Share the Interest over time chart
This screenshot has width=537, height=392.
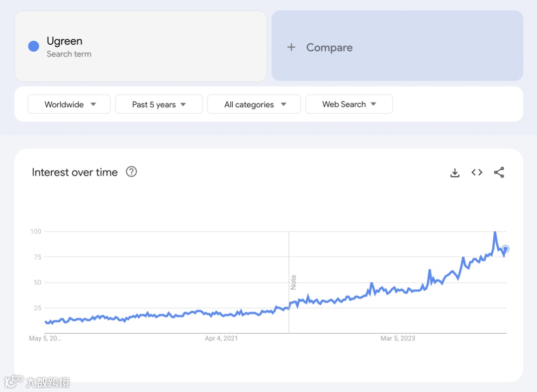point(499,172)
